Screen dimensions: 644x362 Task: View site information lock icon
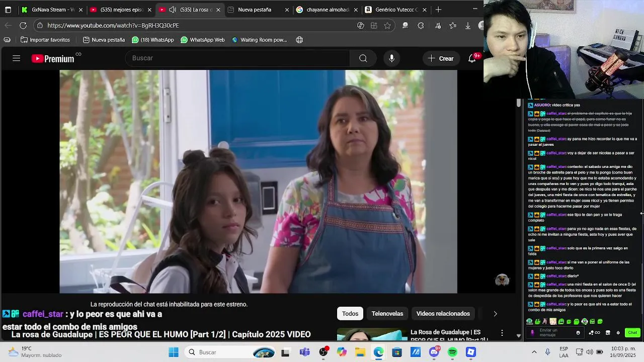click(x=39, y=25)
